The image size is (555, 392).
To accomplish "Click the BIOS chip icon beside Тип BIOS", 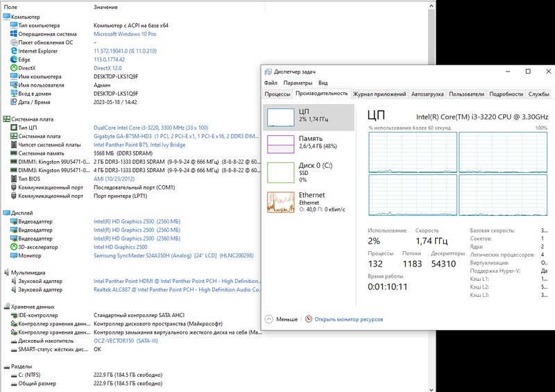I will point(14,179).
